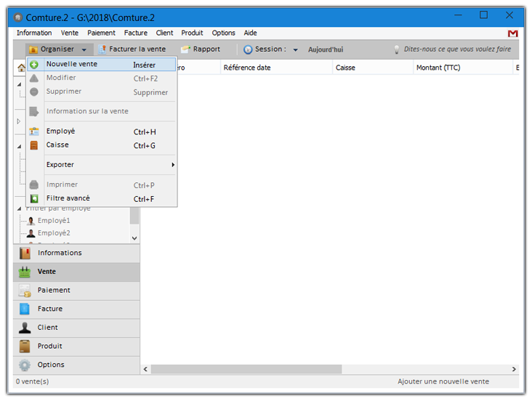Click the Caisse icon in the menu
Image resolution: width=532 pixels, height=401 pixels.
[34, 145]
